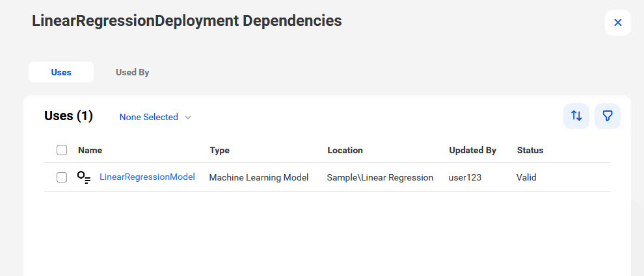644x276 pixels.
Task: Open the LinearRegressionModel link
Action: (147, 177)
